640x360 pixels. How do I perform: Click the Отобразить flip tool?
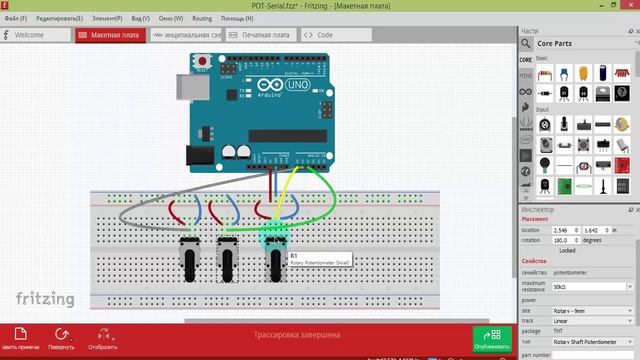(x=102, y=339)
